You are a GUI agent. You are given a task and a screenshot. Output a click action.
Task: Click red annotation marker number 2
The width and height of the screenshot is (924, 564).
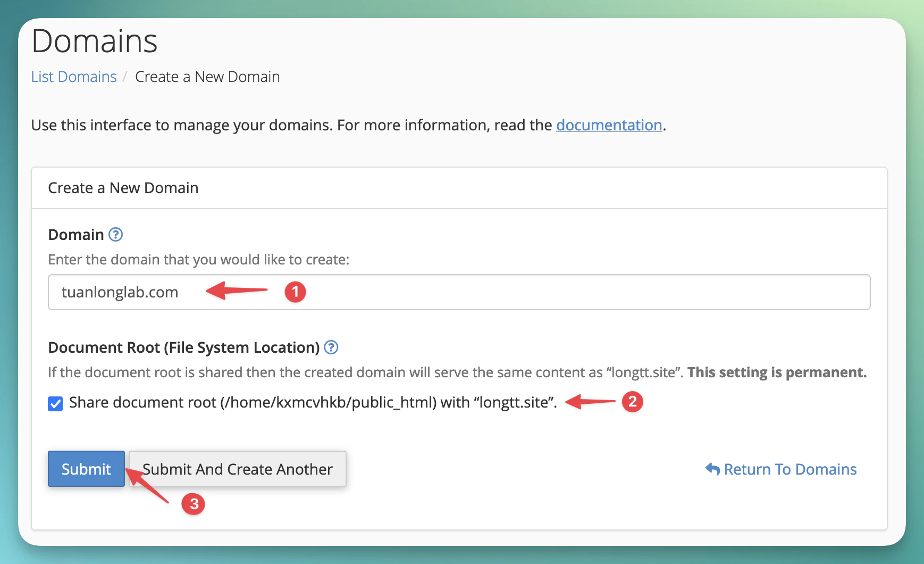coord(632,402)
